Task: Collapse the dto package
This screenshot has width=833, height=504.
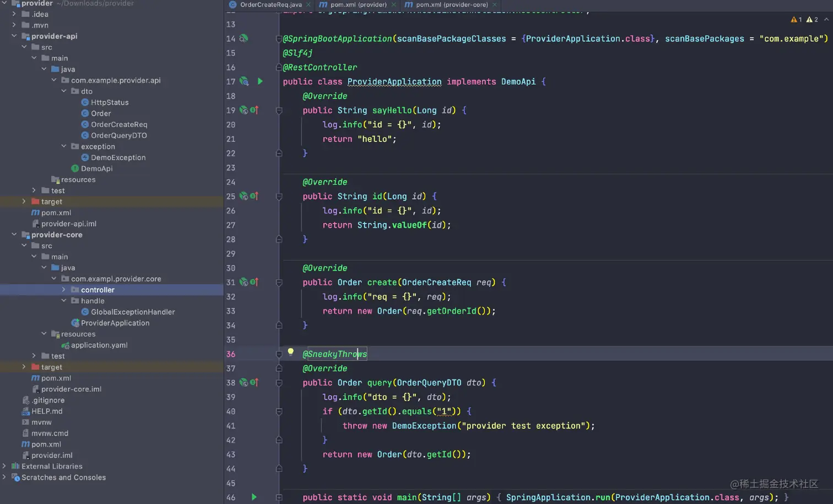Action: coord(64,91)
